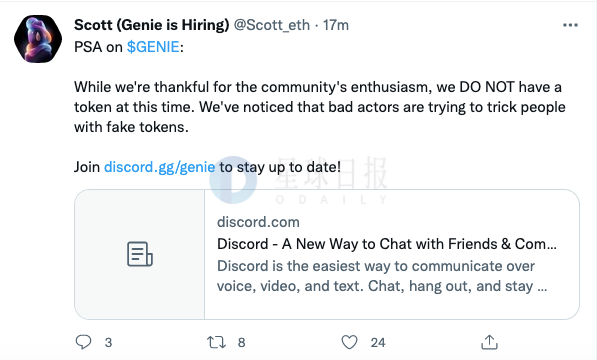Open the $GENIE cashtag link

click(x=153, y=47)
